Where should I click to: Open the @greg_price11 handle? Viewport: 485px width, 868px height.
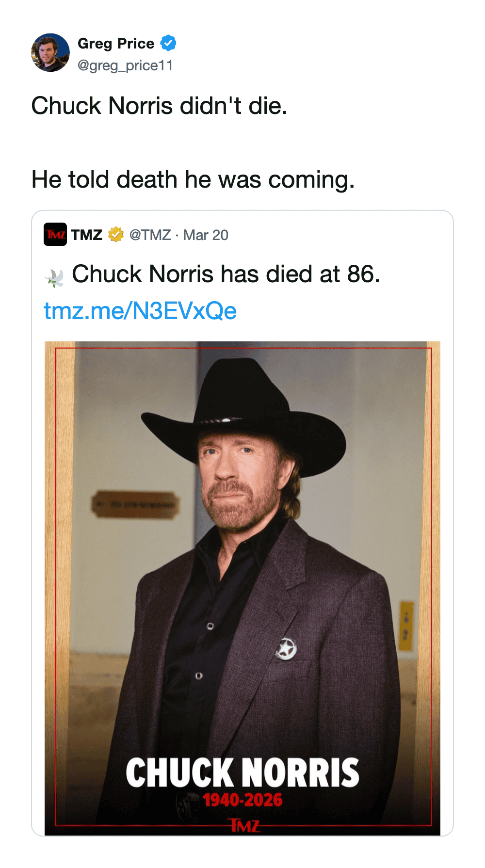125,65
